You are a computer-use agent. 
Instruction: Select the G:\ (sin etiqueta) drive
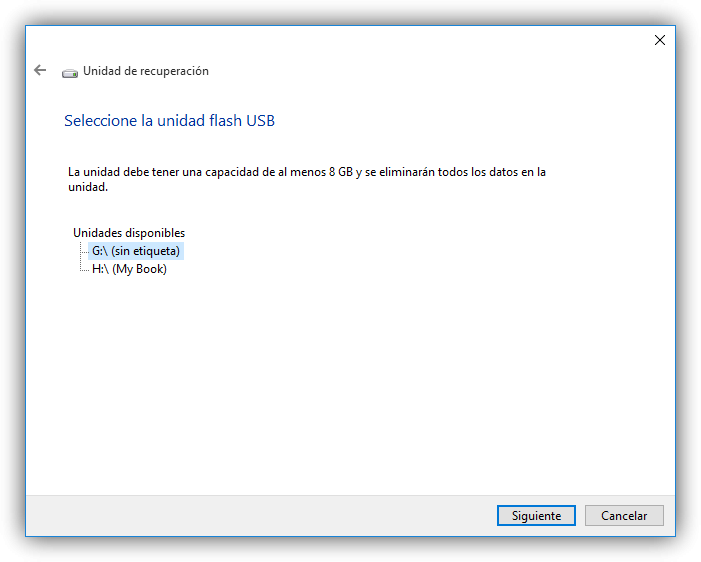click(135, 251)
